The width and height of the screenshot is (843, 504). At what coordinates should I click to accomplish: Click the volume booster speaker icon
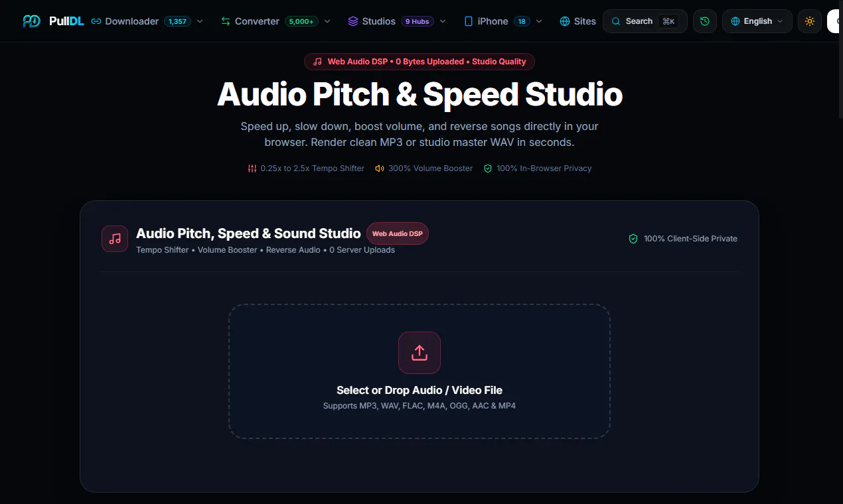pyautogui.click(x=380, y=168)
